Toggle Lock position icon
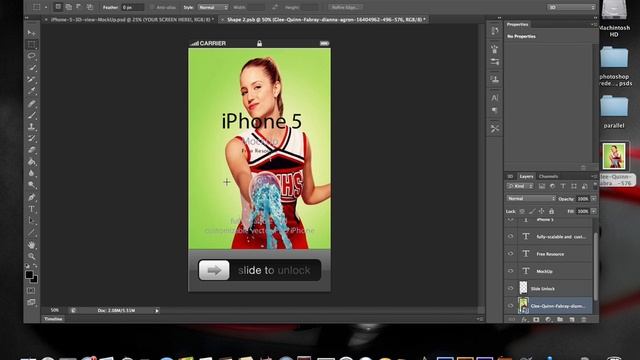Screen dimensions: 640x360 [542, 211]
